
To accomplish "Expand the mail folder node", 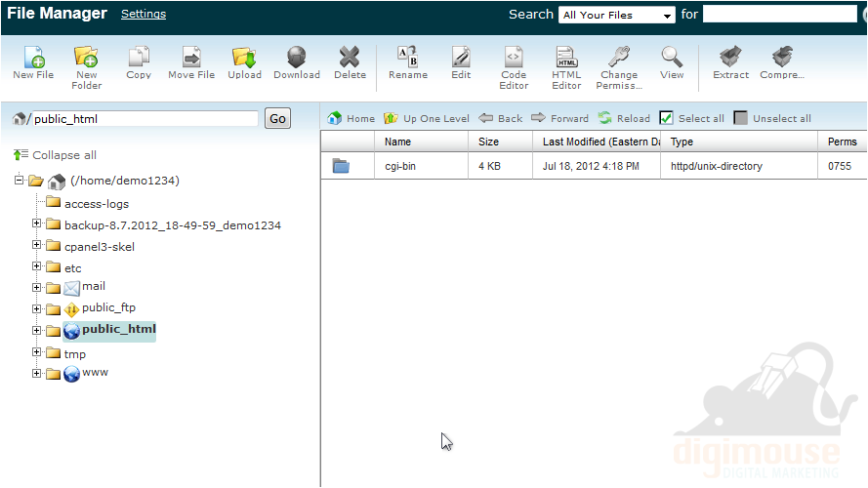I will pos(36,288).
